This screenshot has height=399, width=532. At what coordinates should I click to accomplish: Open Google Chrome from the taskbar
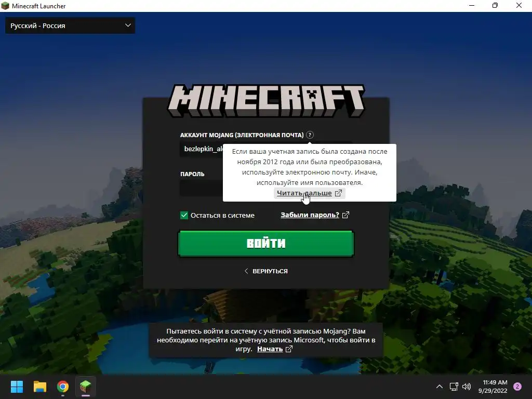point(63,387)
